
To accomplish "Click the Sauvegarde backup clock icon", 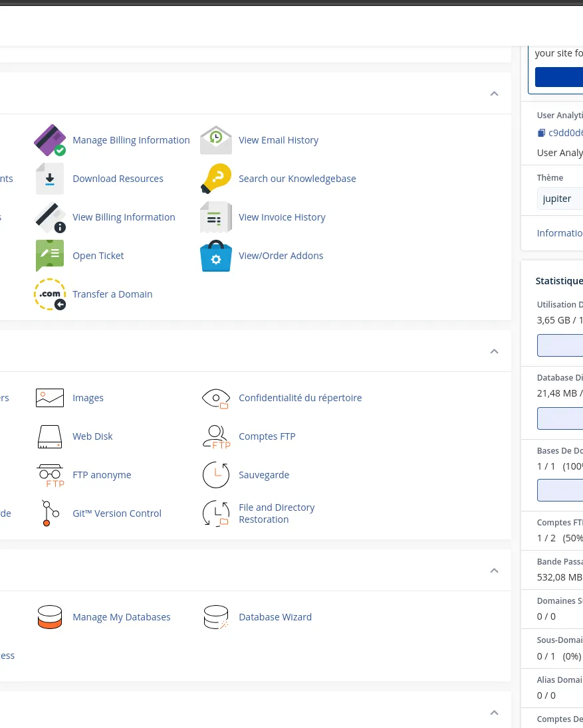I will (x=216, y=475).
